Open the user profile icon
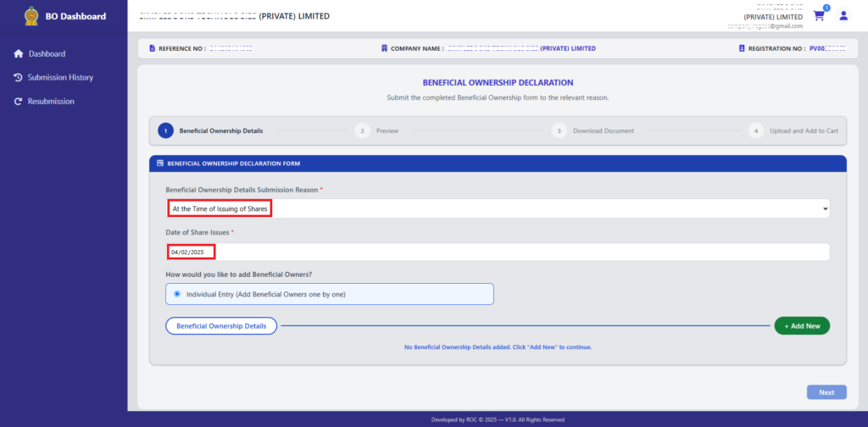868x427 pixels. click(843, 15)
